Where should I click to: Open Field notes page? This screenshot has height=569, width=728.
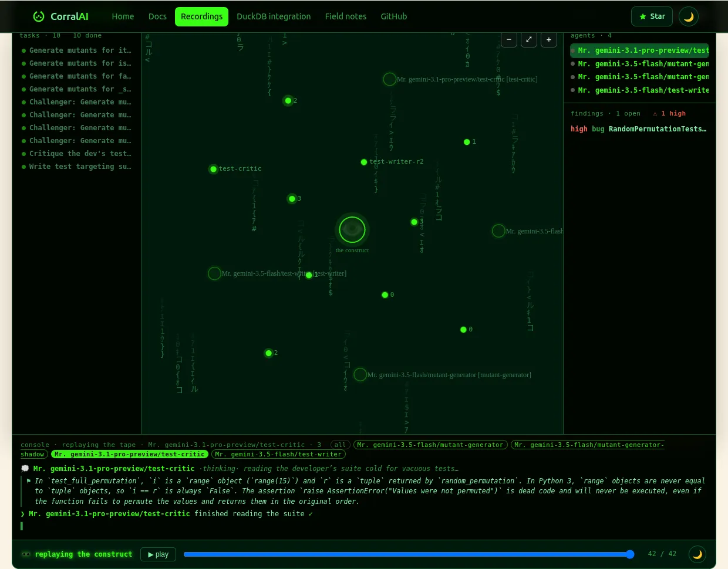click(346, 16)
